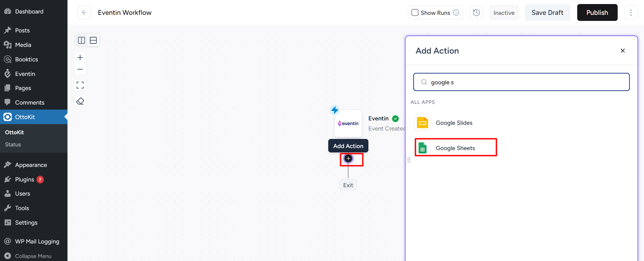Click the Eventin Workflow title
The image size is (644, 261).
[124, 12]
